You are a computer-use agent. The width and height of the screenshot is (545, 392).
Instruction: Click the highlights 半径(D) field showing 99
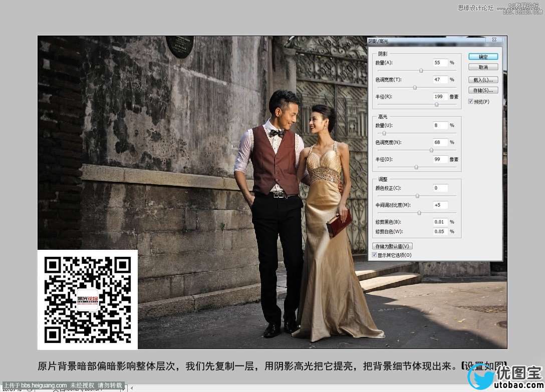click(440, 159)
